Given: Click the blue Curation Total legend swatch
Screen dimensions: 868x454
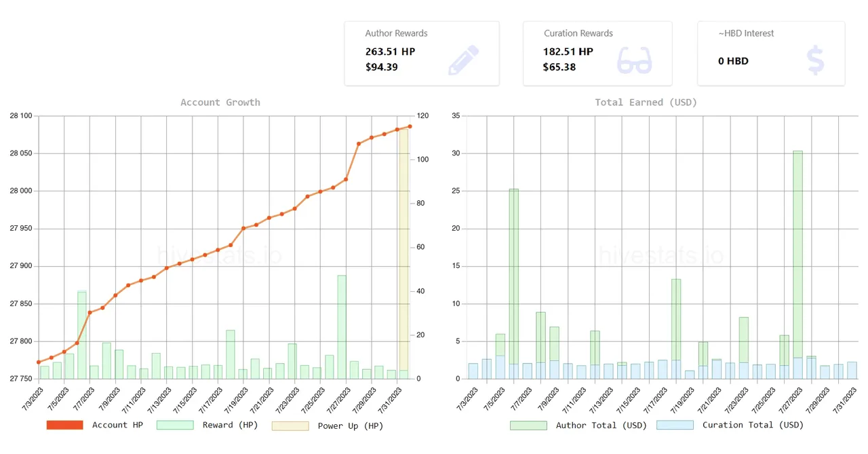Looking at the screenshot, I should [675, 425].
